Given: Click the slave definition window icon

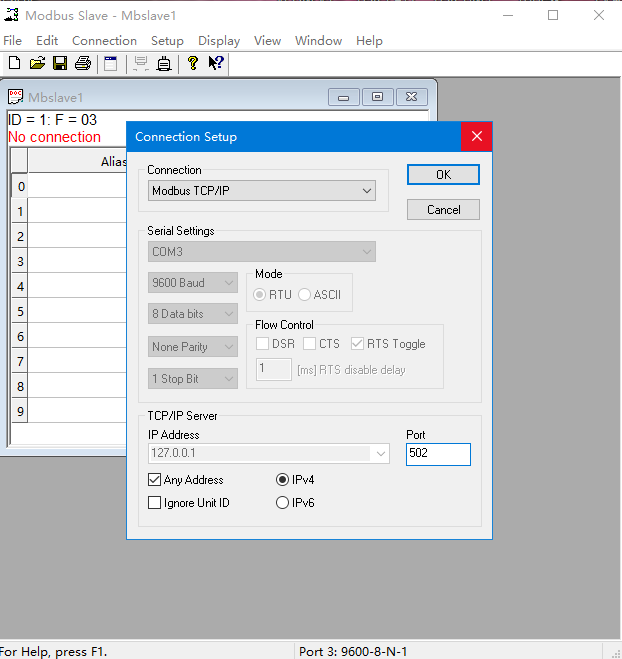Looking at the screenshot, I should coord(111,63).
